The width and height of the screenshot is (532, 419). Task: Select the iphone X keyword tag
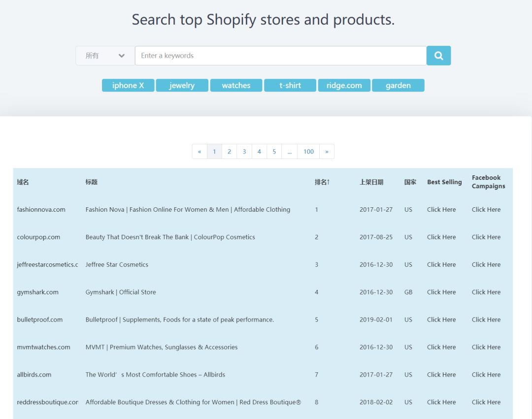(x=128, y=85)
